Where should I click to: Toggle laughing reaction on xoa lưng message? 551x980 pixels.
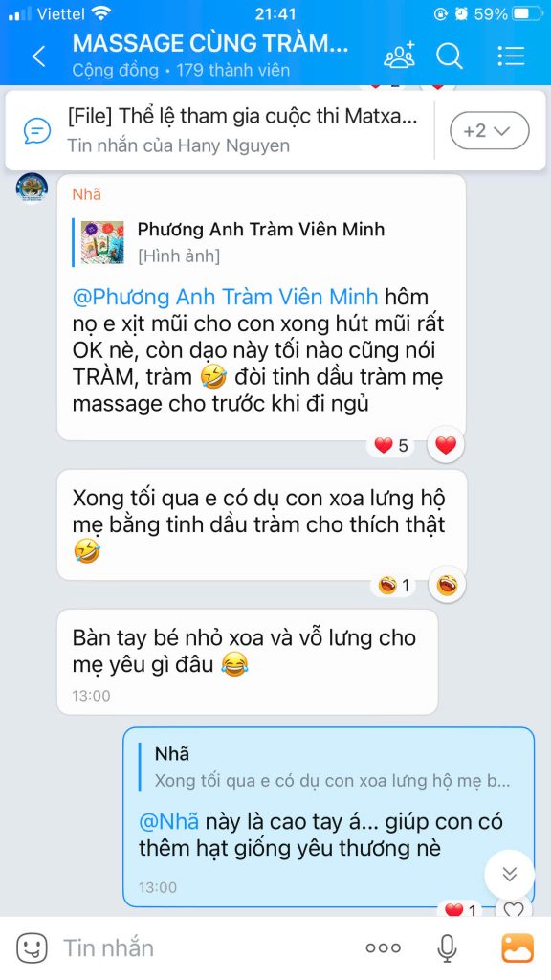447,586
